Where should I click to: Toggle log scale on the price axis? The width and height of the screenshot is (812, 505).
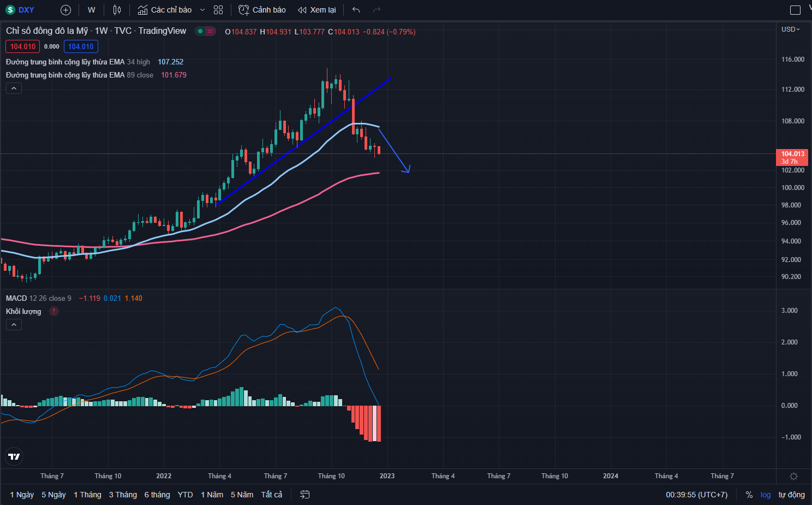(766, 495)
